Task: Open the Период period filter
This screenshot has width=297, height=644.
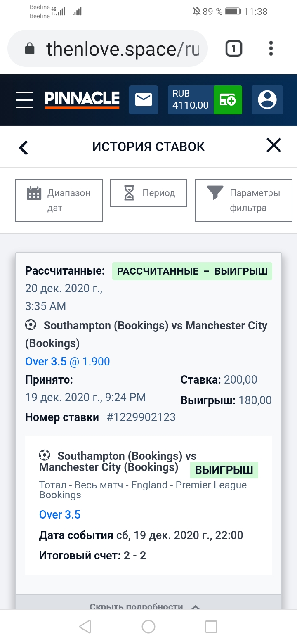Action: pyautogui.click(x=148, y=193)
